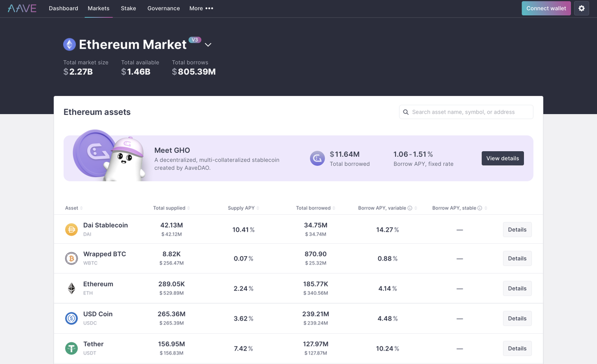
Task: Open the settings gear icon
Action: click(x=582, y=8)
